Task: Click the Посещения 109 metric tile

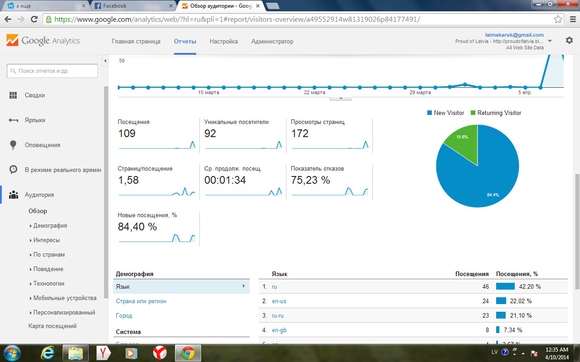Action: point(157,135)
